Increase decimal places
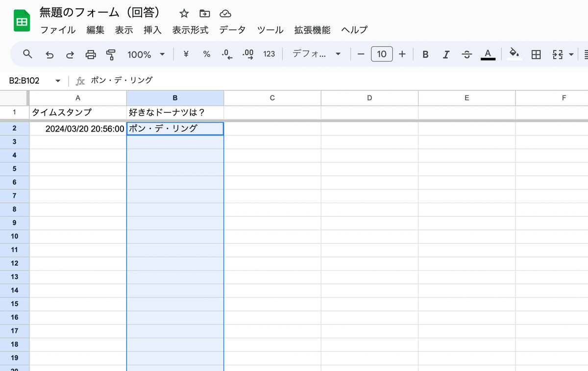The image size is (588, 371). 248,54
